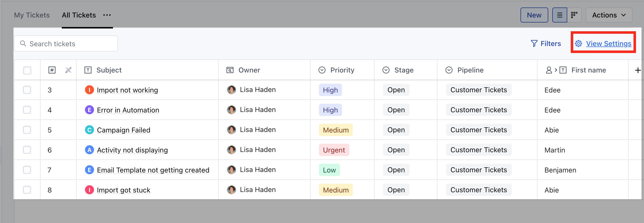Click the pin column icon in the header
The width and height of the screenshot is (644, 223).
68,70
